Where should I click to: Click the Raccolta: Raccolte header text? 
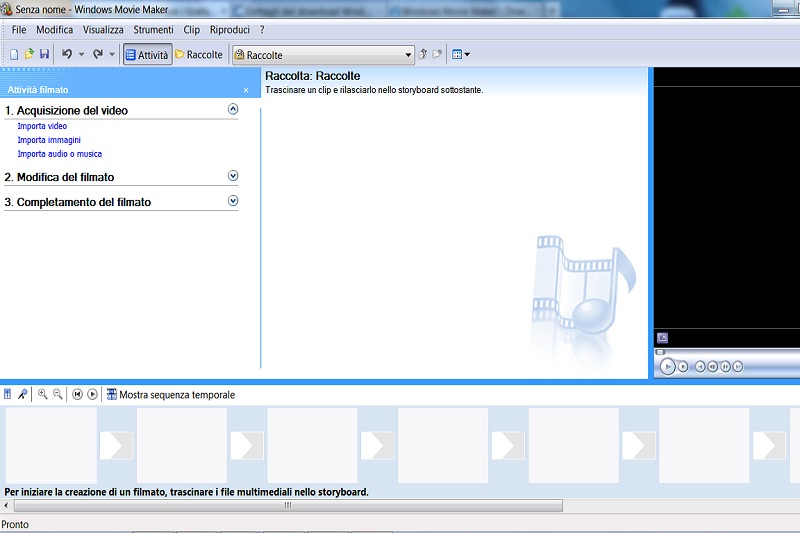313,76
